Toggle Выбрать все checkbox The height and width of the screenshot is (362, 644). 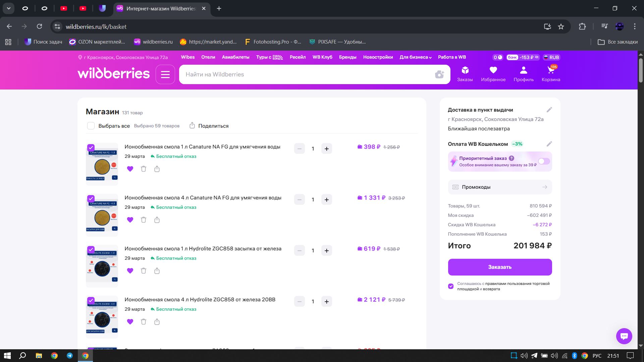tap(91, 126)
